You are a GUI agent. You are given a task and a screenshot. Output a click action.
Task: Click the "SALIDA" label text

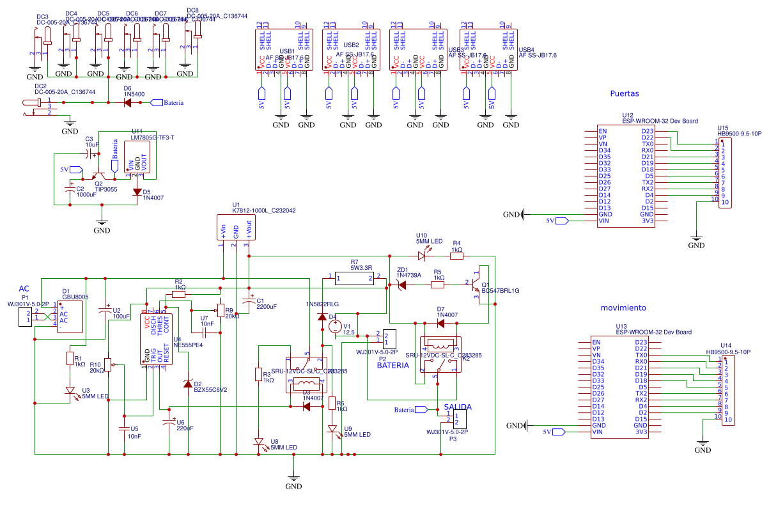coord(458,407)
